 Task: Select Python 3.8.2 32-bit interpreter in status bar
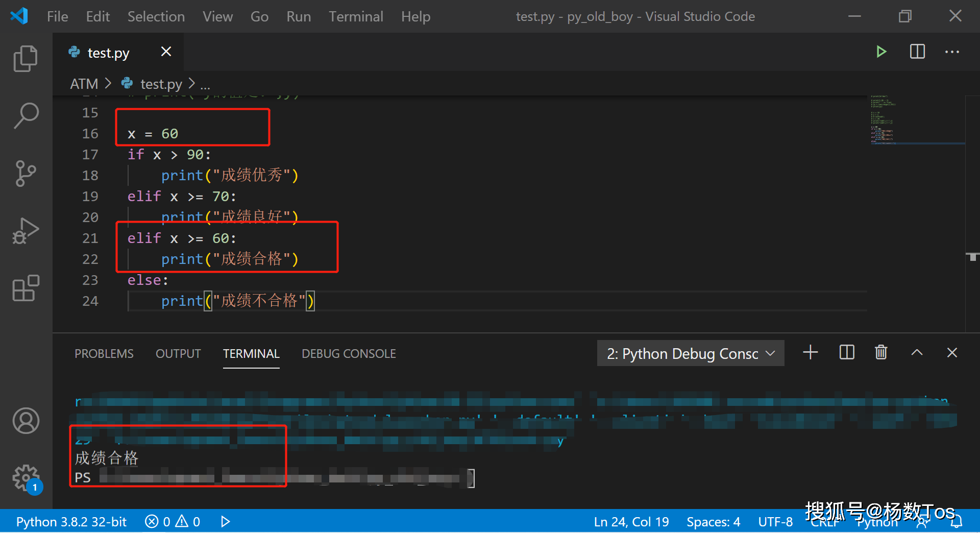click(71, 522)
